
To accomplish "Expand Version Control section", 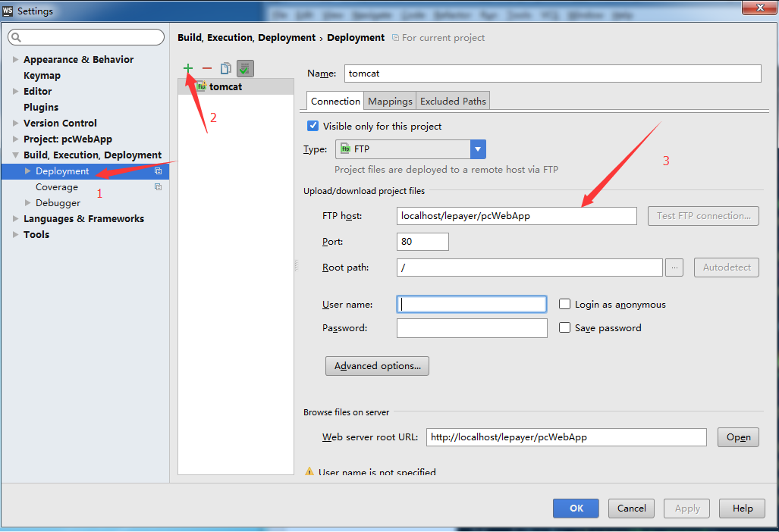I will (x=15, y=123).
